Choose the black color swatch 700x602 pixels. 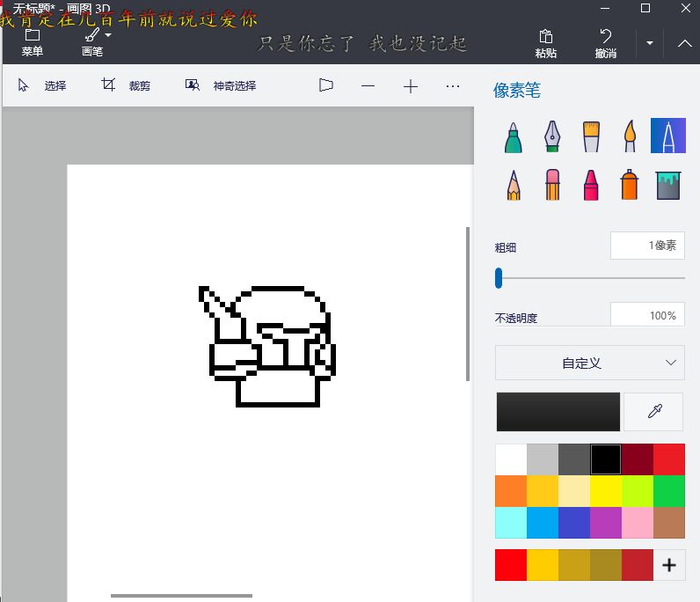(x=606, y=459)
